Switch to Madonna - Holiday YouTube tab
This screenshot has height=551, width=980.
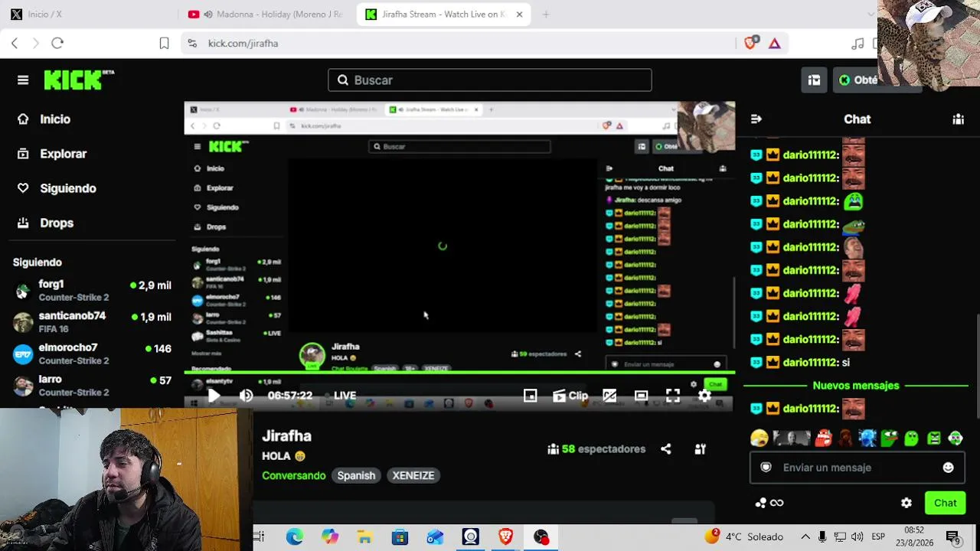(x=266, y=14)
